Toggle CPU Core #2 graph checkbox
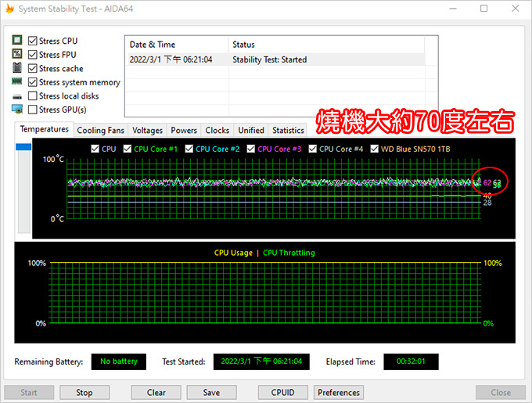Image resolution: width=532 pixels, height=403 pixels. pyautogui.click(x=189, y=149)
